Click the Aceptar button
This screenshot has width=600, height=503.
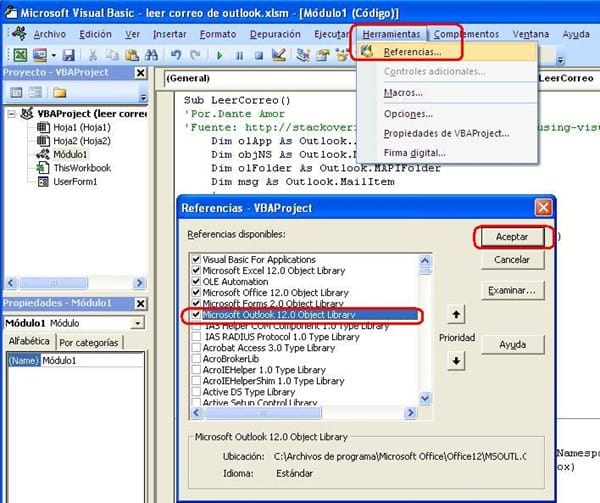pyautogui.click(x=512, y=237)
